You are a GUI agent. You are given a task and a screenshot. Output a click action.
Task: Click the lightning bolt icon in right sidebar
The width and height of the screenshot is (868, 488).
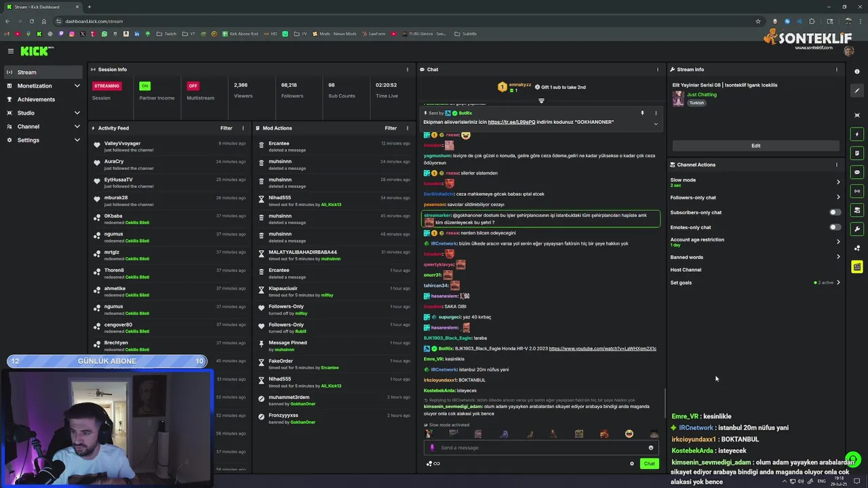857,134
